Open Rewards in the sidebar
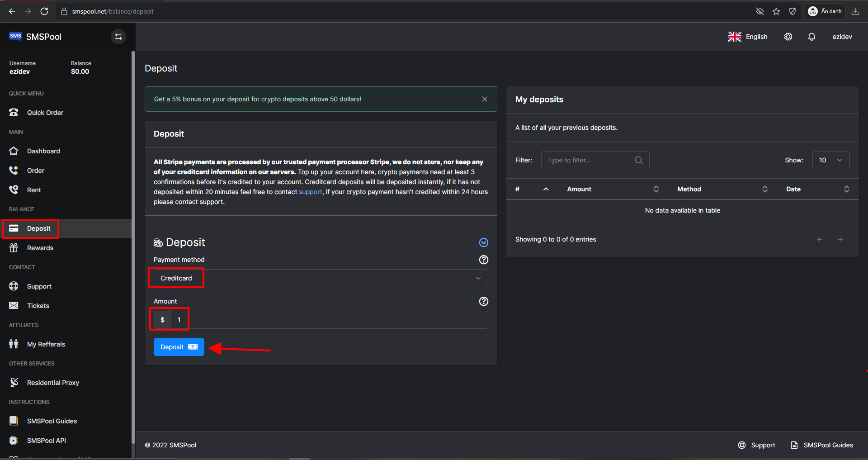Screen dimensions: 868x460 click(66, 248)
